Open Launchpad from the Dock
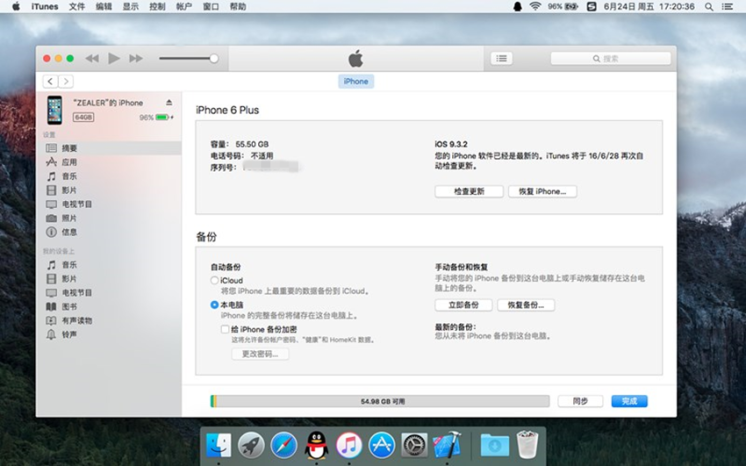Image resolution: width=746 pixels, height=466 pixels. pos(251,445)
